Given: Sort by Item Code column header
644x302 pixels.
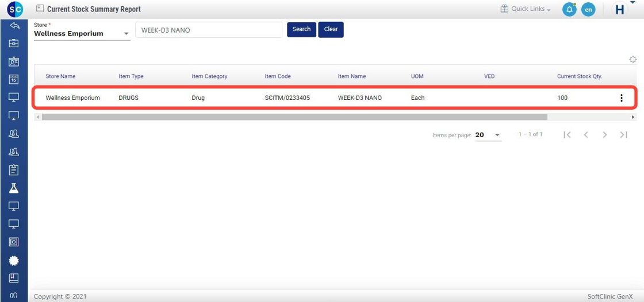Looking at the screenshot, I should [x=278, y=76].
